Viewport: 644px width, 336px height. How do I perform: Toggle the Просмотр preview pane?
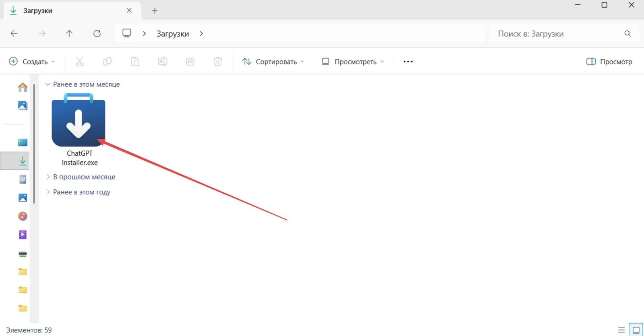(x=609, y=62)
